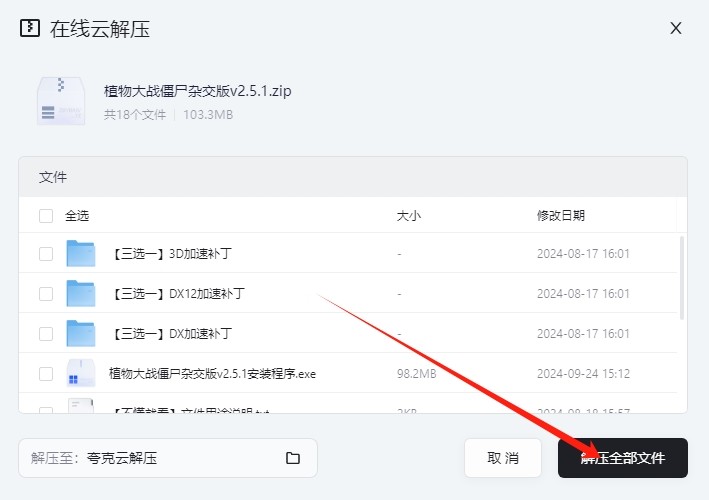Click the 98.2MB size value
The height and width of the screenshot is (500, 709).
click(416, 374)
